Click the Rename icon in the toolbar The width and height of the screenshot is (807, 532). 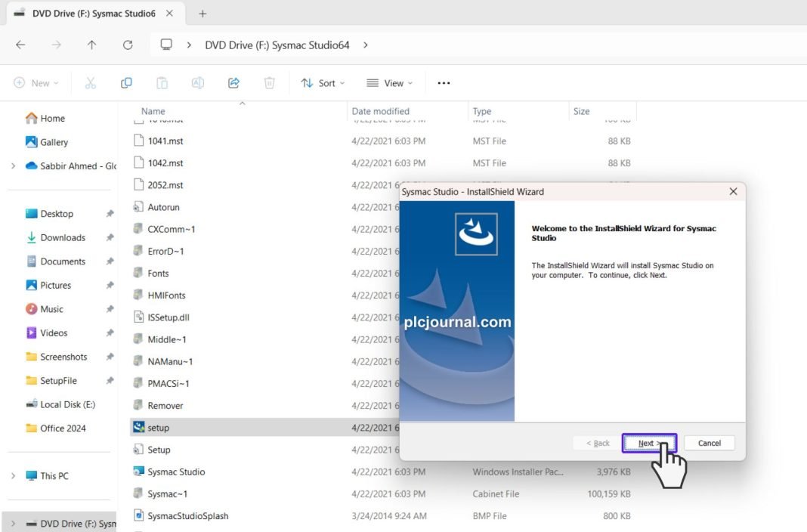[x=197, y=82]
